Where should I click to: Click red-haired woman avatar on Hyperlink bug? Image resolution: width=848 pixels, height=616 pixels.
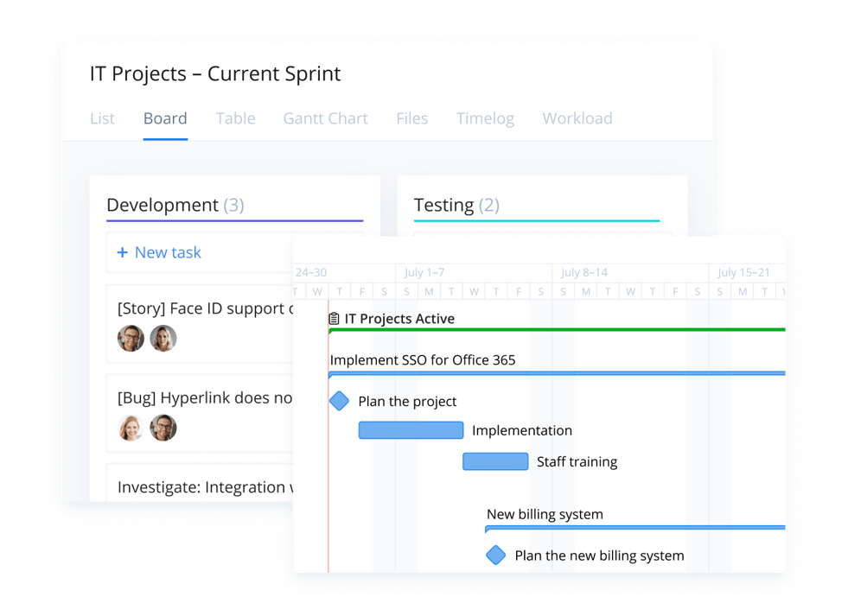[x=131, y=428]
